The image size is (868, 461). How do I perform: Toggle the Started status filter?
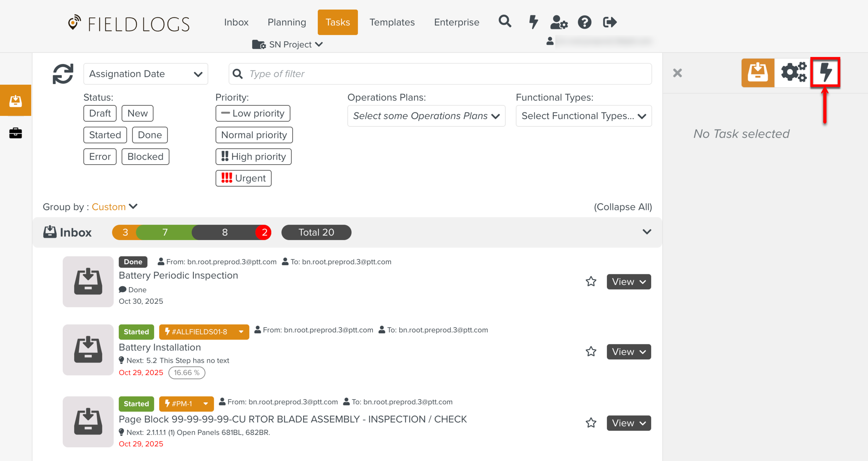pos(105,135)
